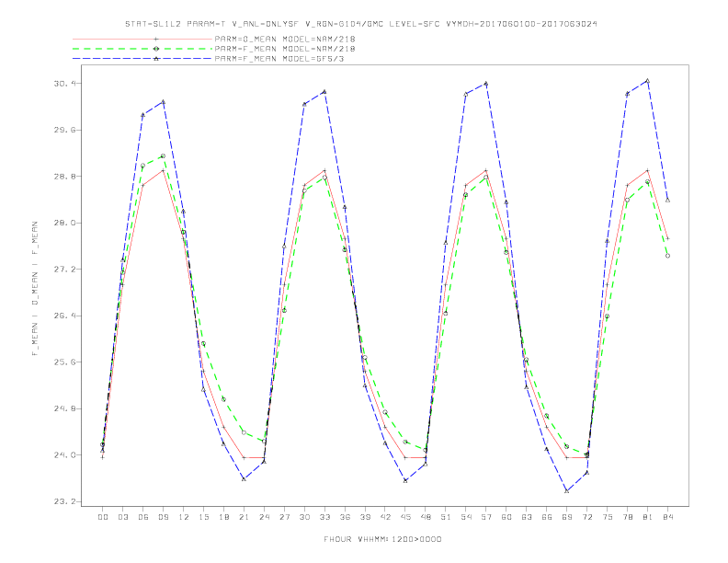Click x-axis hour label 57
The height and width of the screenshot is (563, 728).
point(486,517)
